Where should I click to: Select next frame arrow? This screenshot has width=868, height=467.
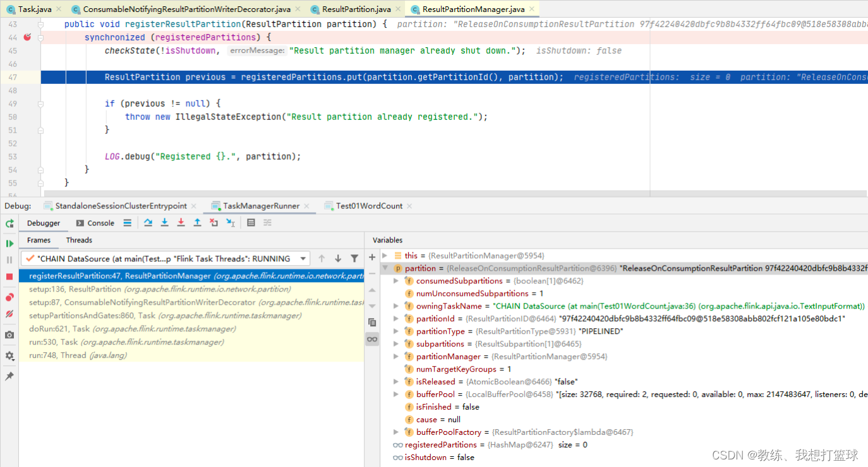338,259
